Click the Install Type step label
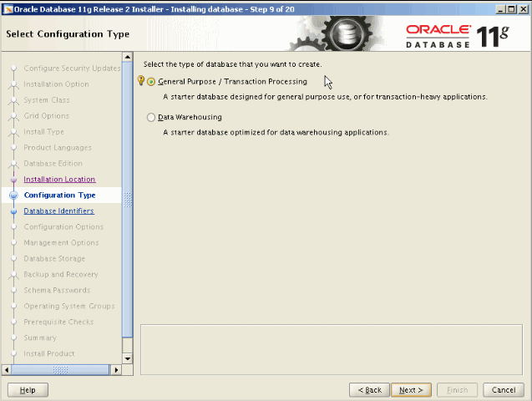Image resolution: width=532 pixels, height=401 pixels. [43, 132]
